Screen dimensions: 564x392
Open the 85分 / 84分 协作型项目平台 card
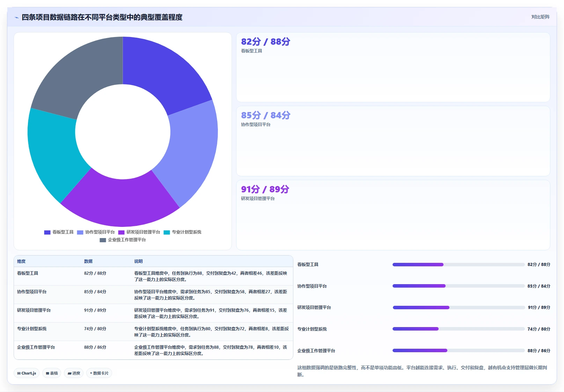click(x=393, y=141)
